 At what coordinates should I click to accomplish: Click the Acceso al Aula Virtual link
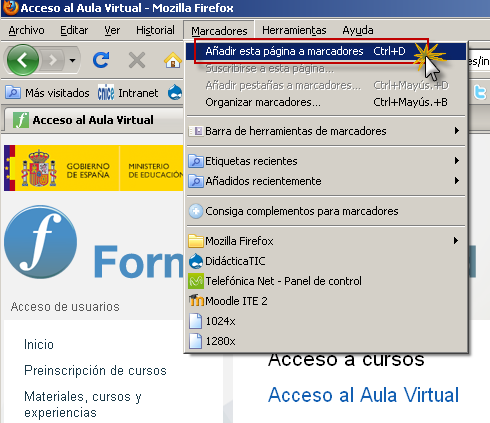[363, 395]
